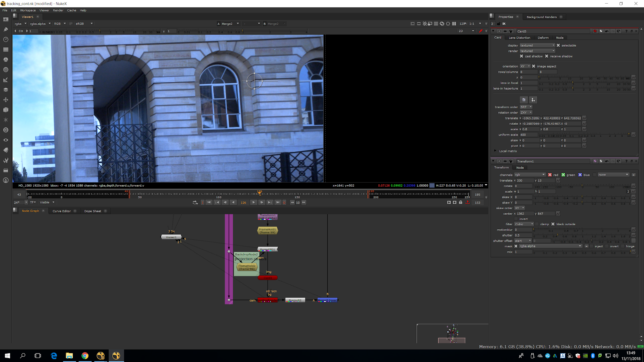Toggle the cast shadow checkbox
The image size is (644, 362).
pyautogui.click(x=522, y=56)
